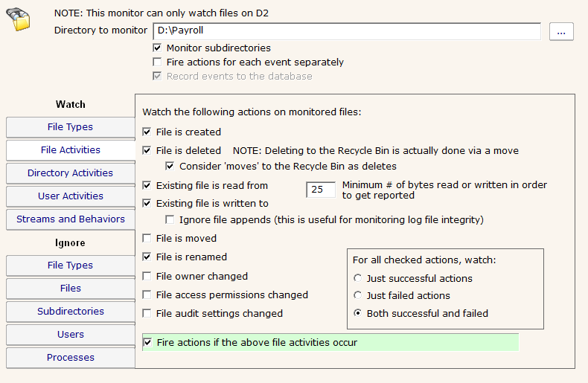The image size is (588, 383).
Task: Click the Directory to monitor text field
Action: [346, 31]
